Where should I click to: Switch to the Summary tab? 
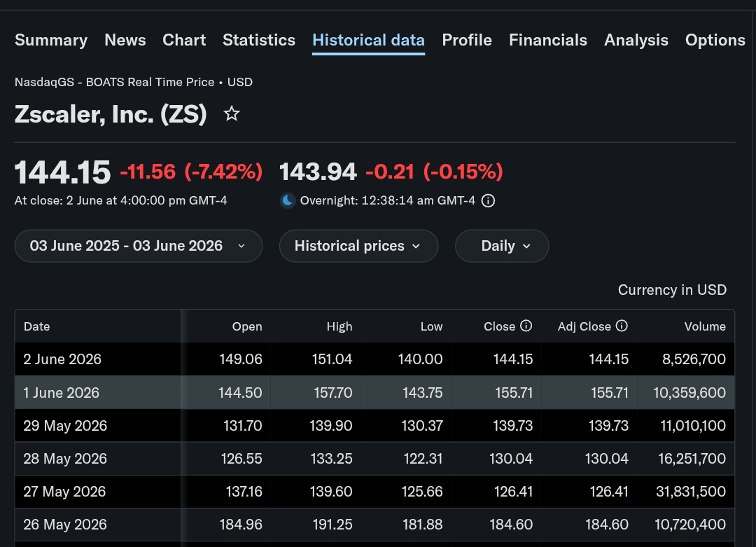(x=51, y=40)
